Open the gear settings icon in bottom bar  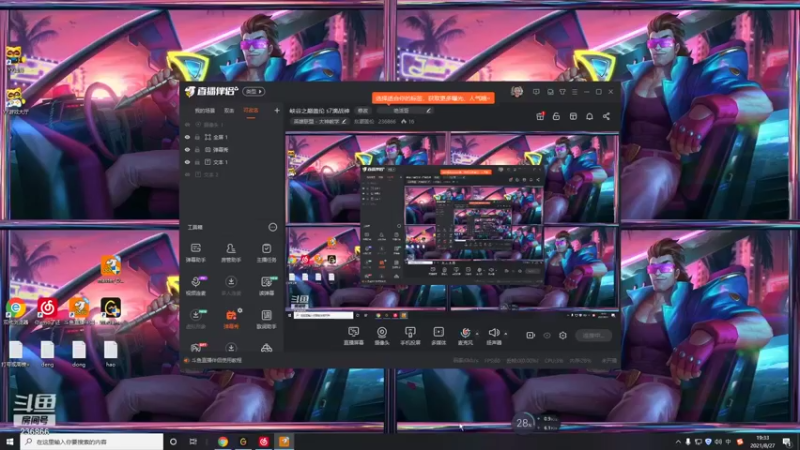point(563,335)
